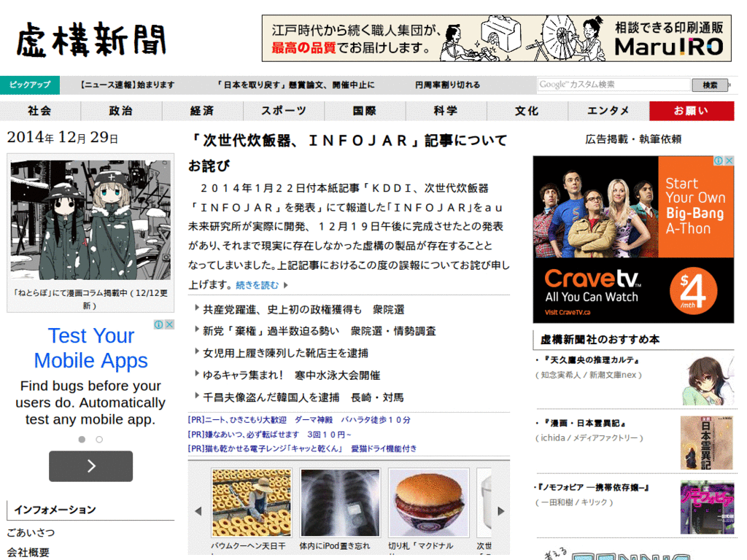Open 女児用上履き陳列した靴店主を逮捕 article
The image size is (747, 560).
point(285,353)
